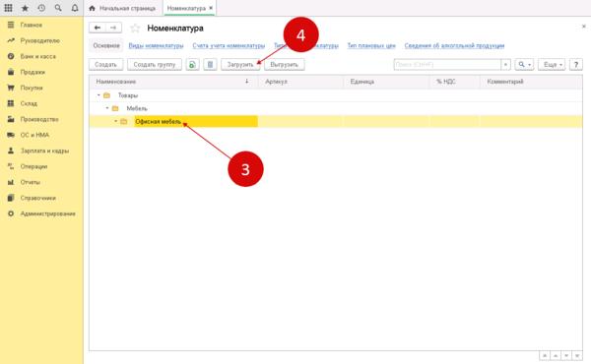Add Номенклатура to favorites star
The image size is (591, 364).
(135, 28)
